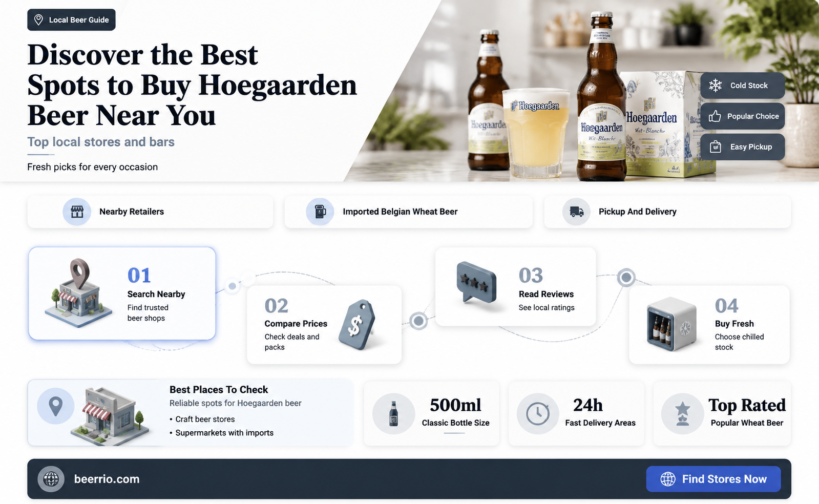Image resolution: width=819 pixels, height=504 pixels.
Task: Click the Cold Stock badge
Action: click(x=743, y=86)
